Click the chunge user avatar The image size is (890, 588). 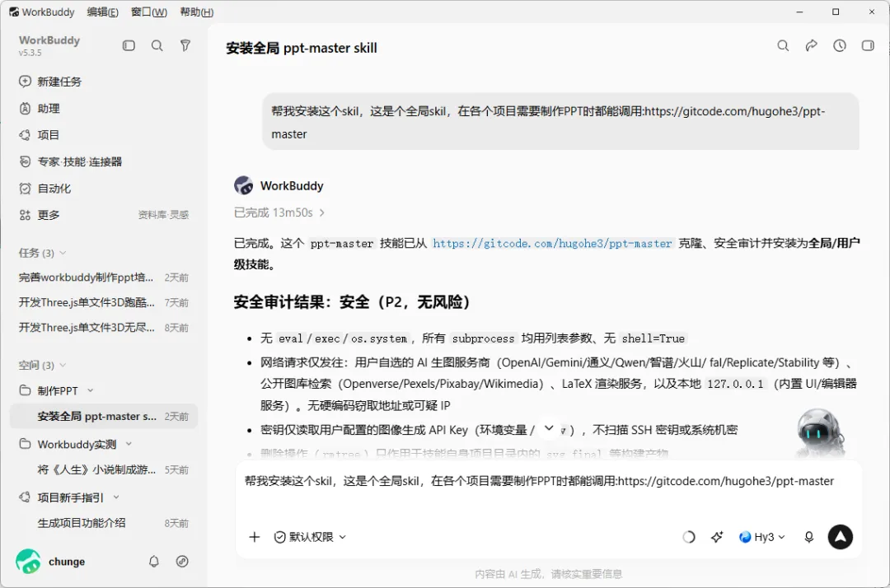tap(28, 562)
